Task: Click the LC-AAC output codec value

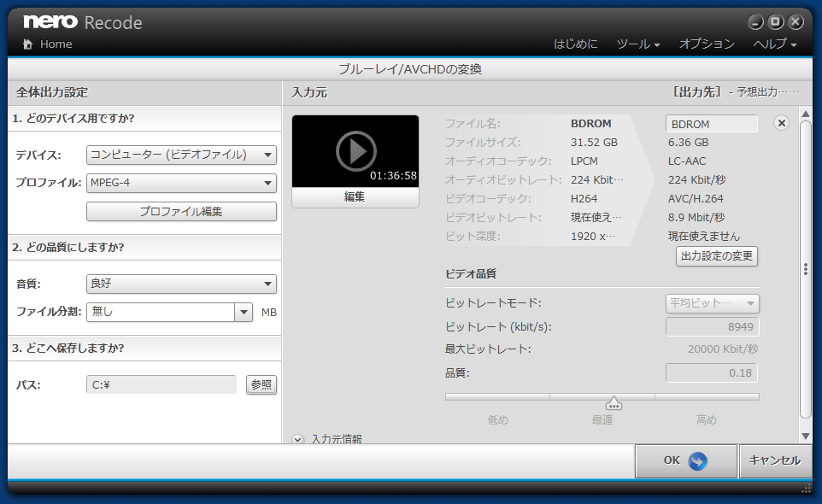Action: coord(687,161)
